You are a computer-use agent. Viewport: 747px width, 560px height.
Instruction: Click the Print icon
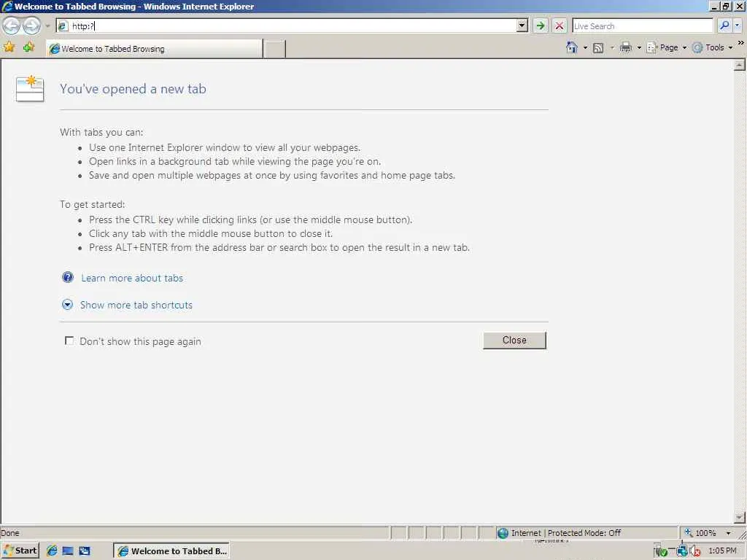[x=625, y=47]
